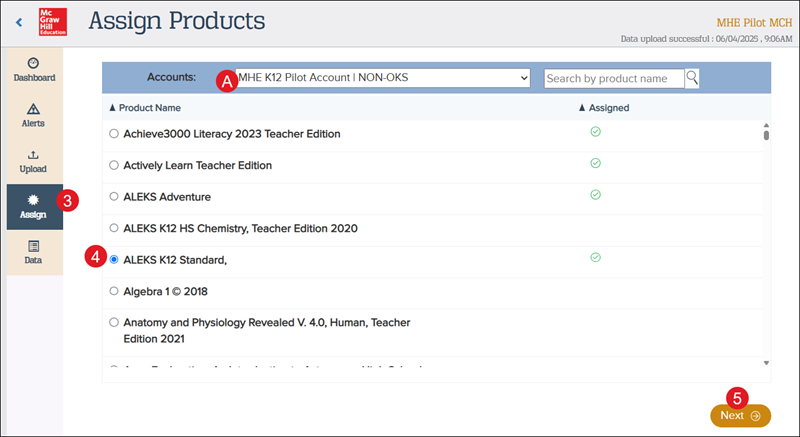Go to Dashboard in the sidebar
The height and width of the screenshot is (437, 800).
pos(33,68)
